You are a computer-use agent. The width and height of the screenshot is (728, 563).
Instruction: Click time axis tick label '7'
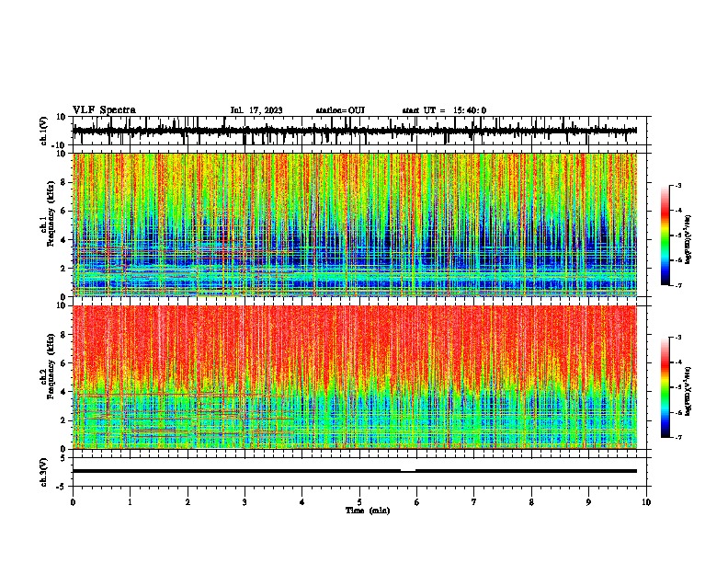click(474, 502)
